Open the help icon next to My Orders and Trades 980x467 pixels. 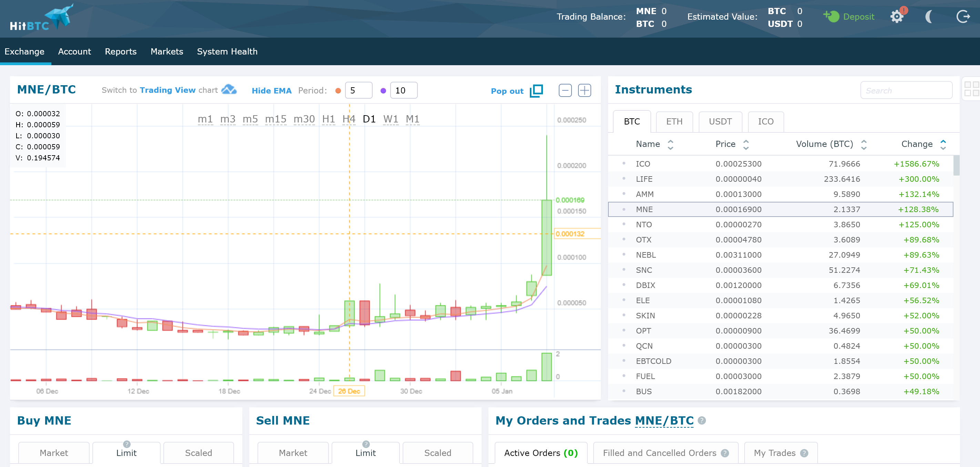click(x=701, y=421)
